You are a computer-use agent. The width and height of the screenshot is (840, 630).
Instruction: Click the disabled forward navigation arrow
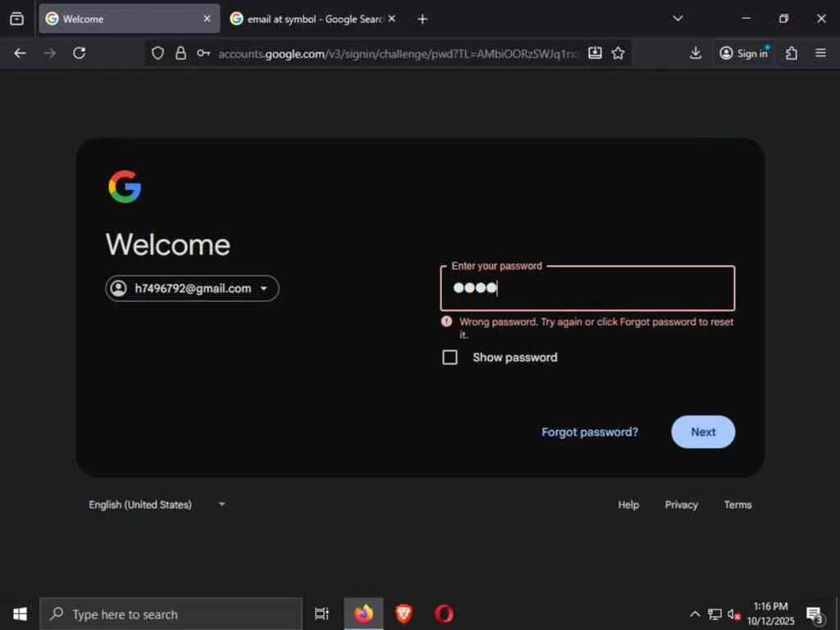[x=49, y=53]
